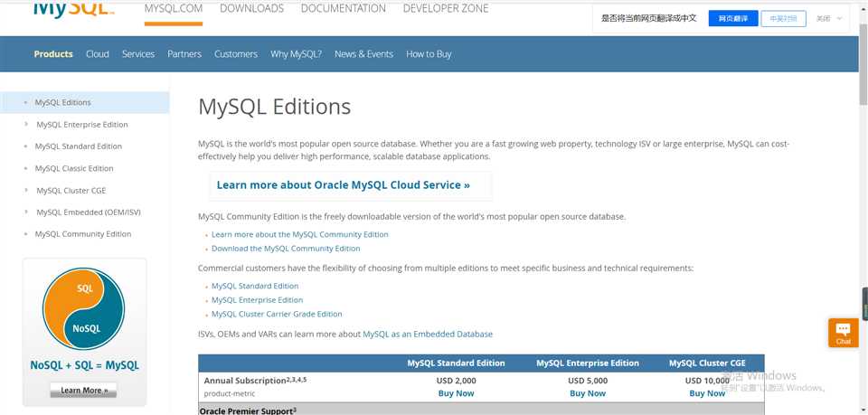
Task: Open the MySQL Enterprise Edition link in the list
Action: pos(257,300)
